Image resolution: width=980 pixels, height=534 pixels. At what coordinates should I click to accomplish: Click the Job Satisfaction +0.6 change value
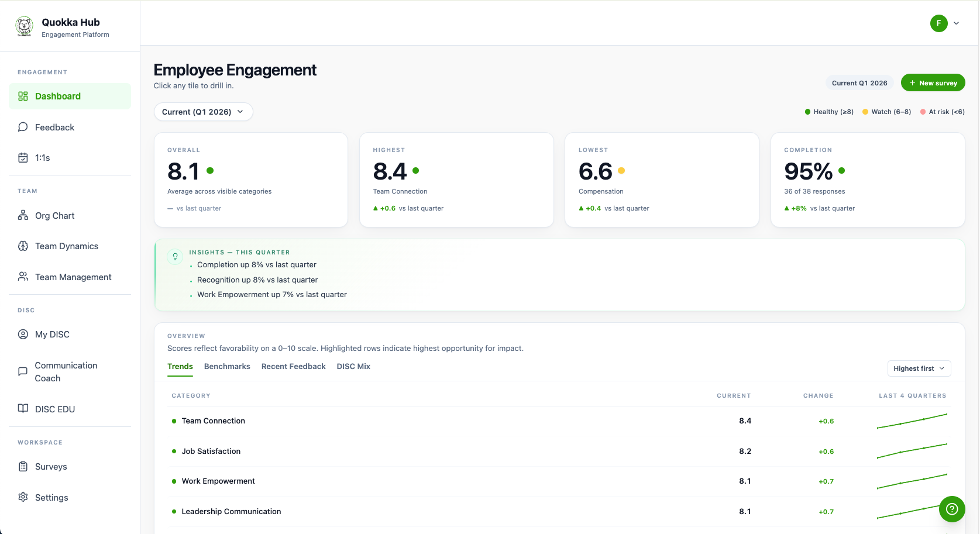tap(826, 452)
